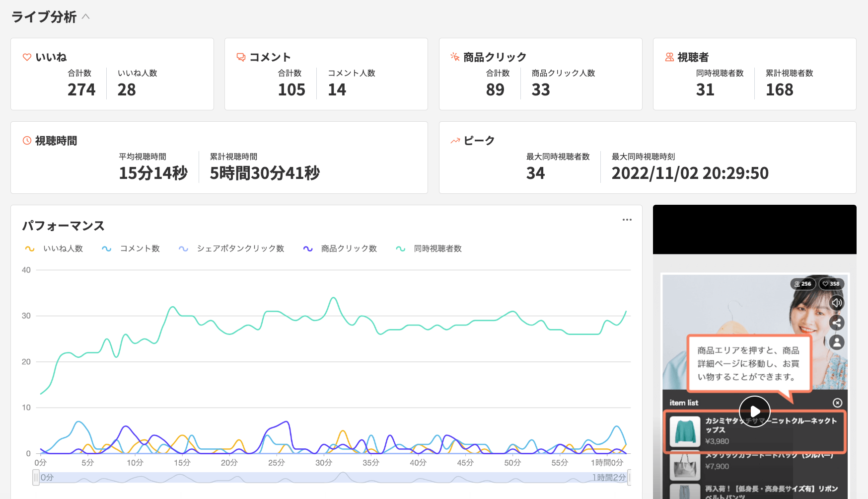
Task: Hide the シェアボタンクリック数 series in legend
Action: 231,249
